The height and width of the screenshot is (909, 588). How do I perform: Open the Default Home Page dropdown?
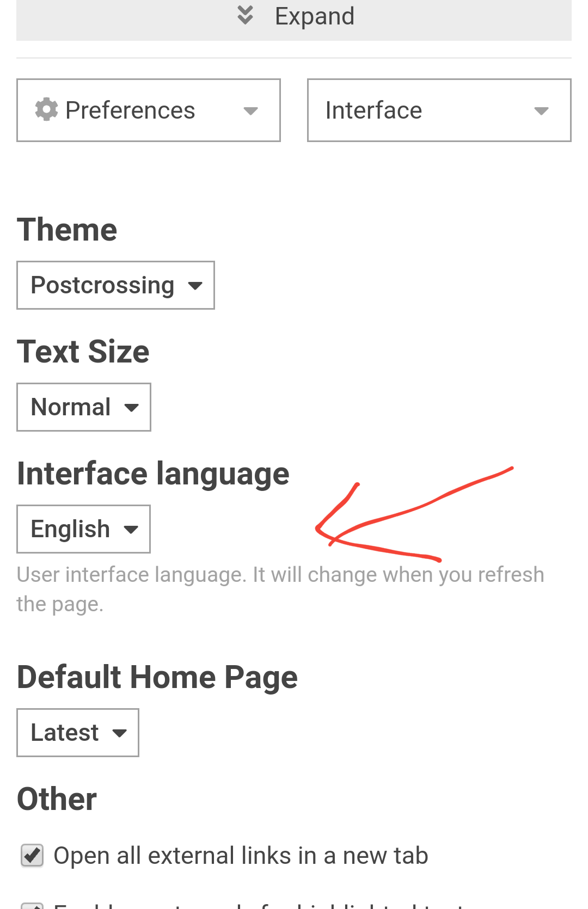pos(78,733)
